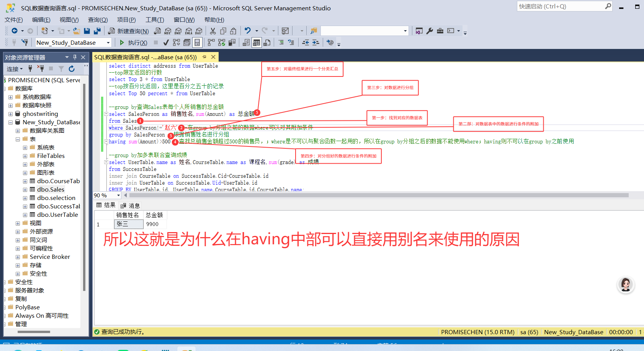Toggle Include Client Statistics icon
Viewport: 644px width, 351px height.
232,42
